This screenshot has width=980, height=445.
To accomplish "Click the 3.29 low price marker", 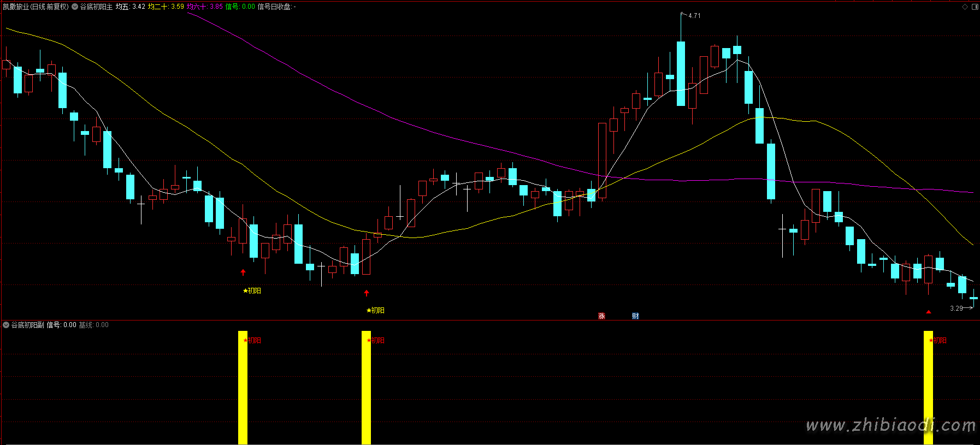I will [x=957, y=308].
